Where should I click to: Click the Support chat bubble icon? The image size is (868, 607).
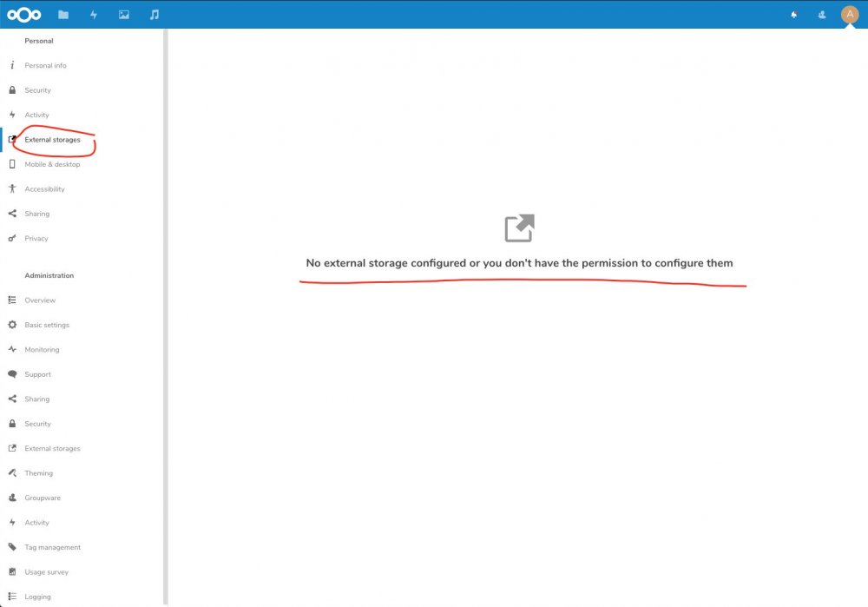pos(12,373)
